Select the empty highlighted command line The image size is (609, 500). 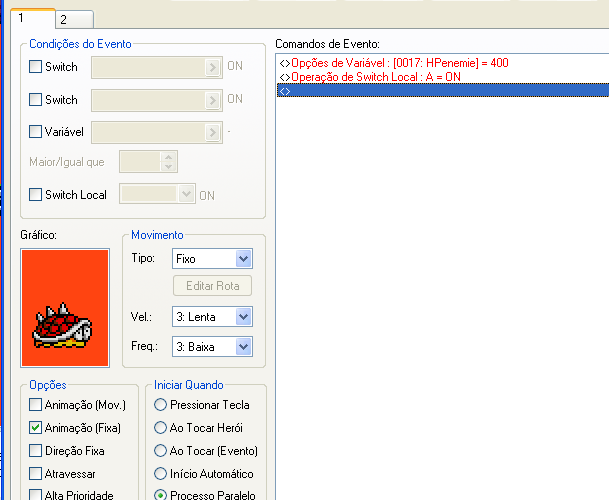coord(443,90)
